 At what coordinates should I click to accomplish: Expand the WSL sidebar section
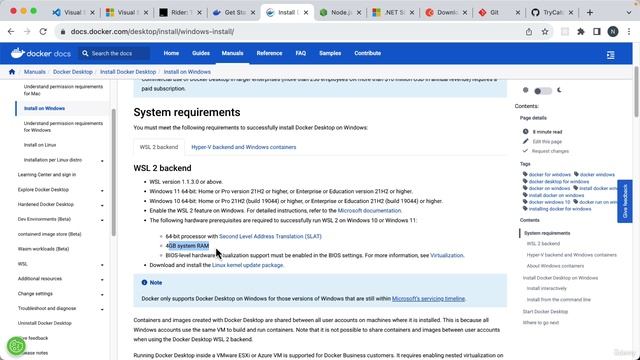(x=102, y=264)
